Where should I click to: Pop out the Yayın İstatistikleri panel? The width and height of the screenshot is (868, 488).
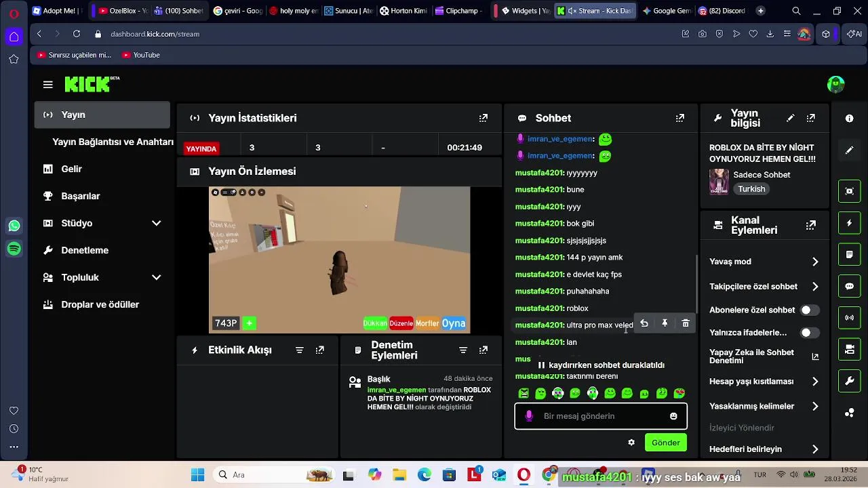[x=484, y=118]
